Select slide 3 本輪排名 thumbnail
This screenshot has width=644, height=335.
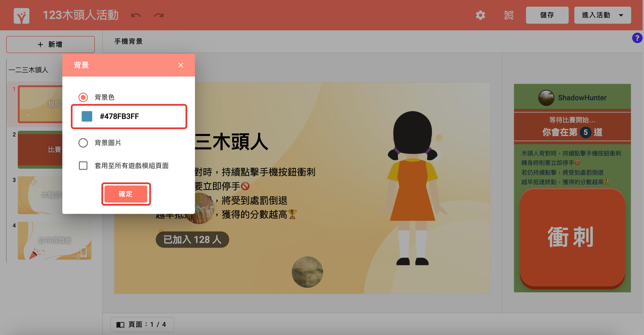40,195
